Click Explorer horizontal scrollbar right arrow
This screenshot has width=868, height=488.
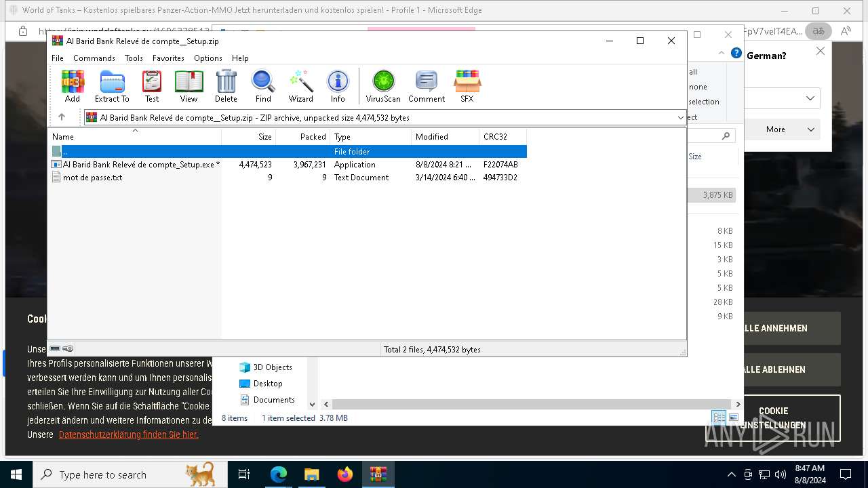click(x=738, y=404)
